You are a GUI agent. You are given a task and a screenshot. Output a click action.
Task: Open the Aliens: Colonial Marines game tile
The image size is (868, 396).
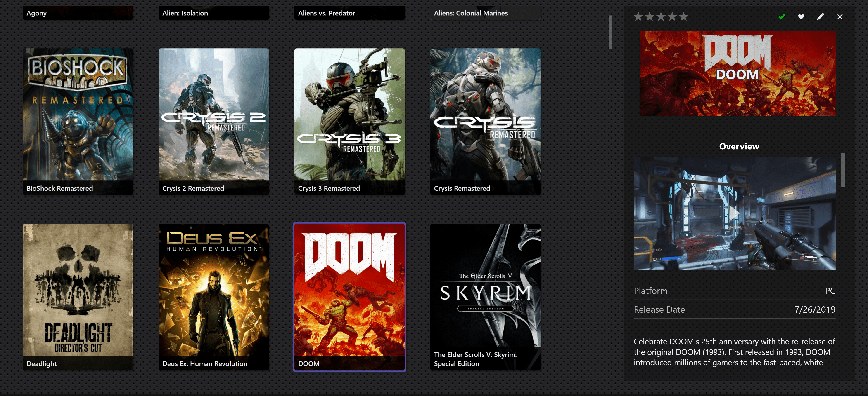tap(485, 13)
